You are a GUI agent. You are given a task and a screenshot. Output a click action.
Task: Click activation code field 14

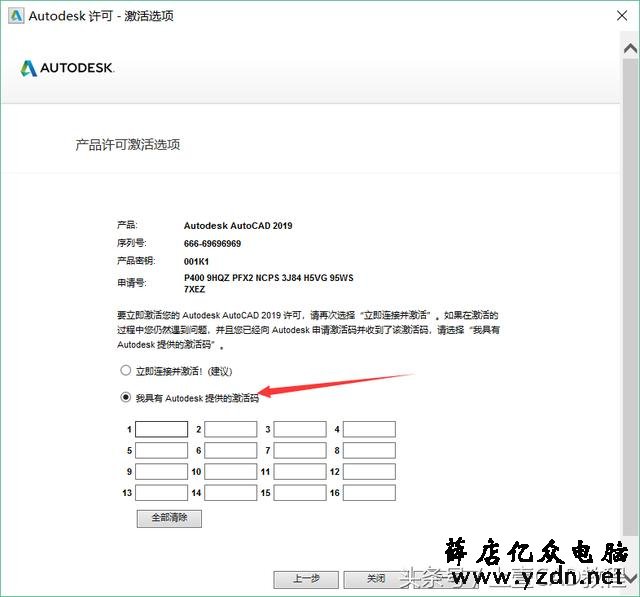pos(231,493)
